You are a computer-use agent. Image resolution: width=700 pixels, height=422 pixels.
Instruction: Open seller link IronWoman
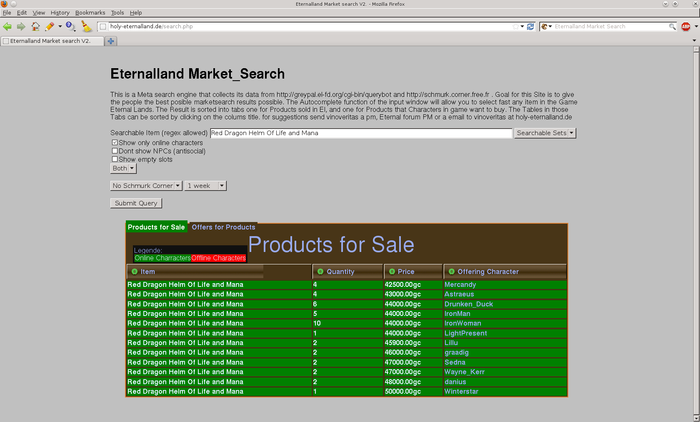click(462, 323)
